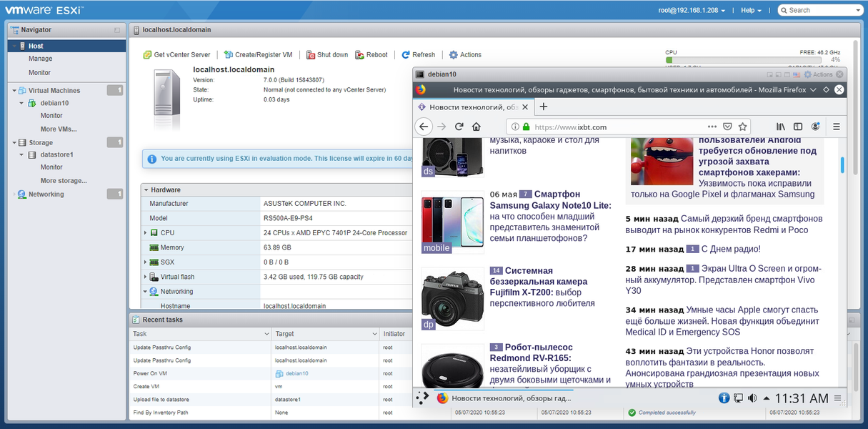Expand the Virtual flash hardware row
Screen dimensions: 868x429
coord(146,277)
